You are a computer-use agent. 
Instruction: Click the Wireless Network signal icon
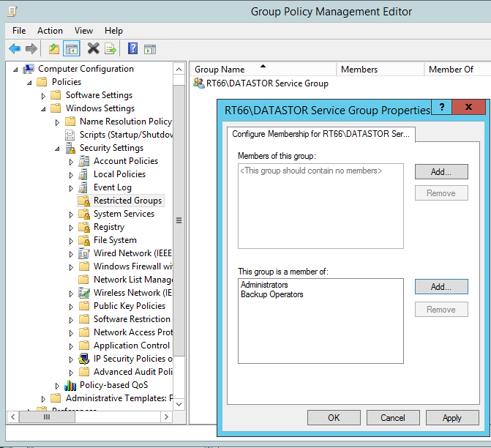click(84, 293)
